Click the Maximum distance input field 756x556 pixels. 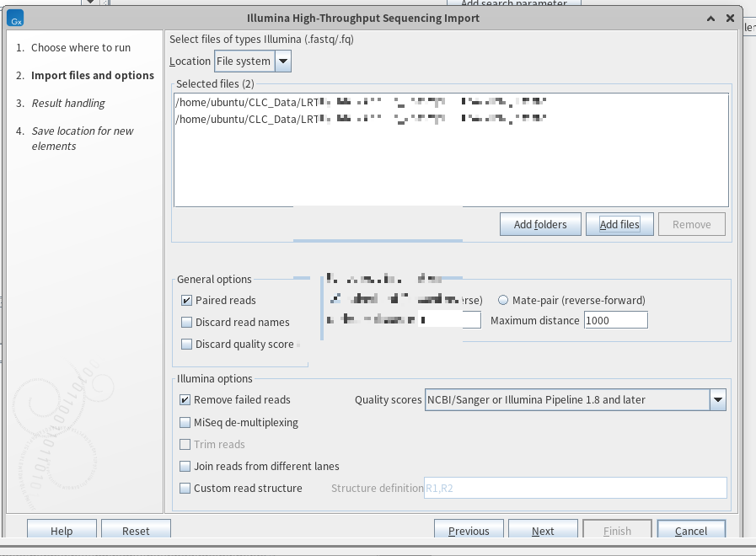pos(616,320)
